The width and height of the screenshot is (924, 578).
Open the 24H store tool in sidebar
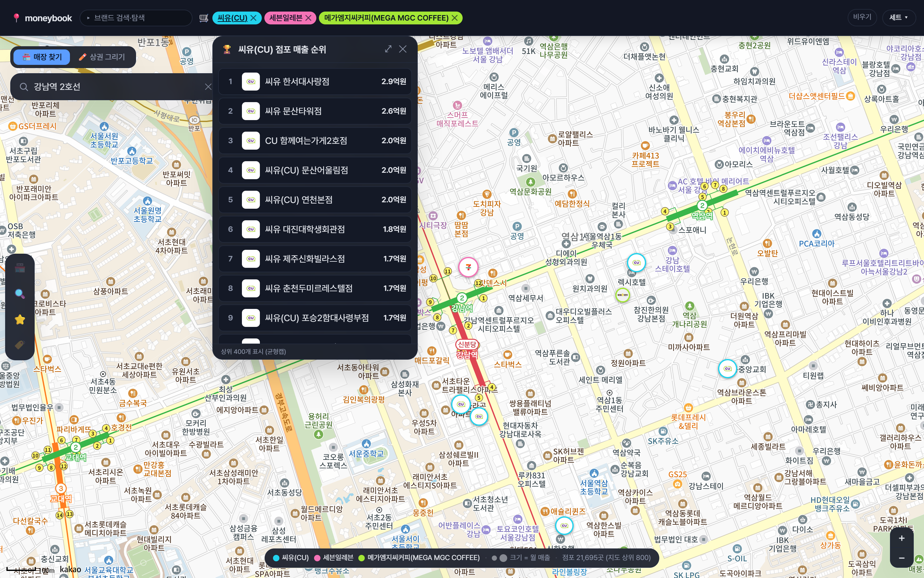click(x=20, y=268)
